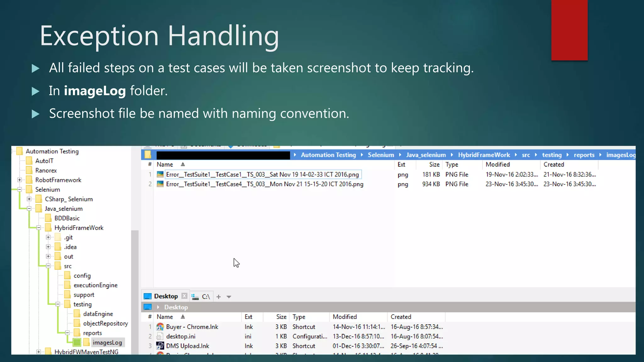
Task: Sort upper file list by Name
Action: point(274,164)
